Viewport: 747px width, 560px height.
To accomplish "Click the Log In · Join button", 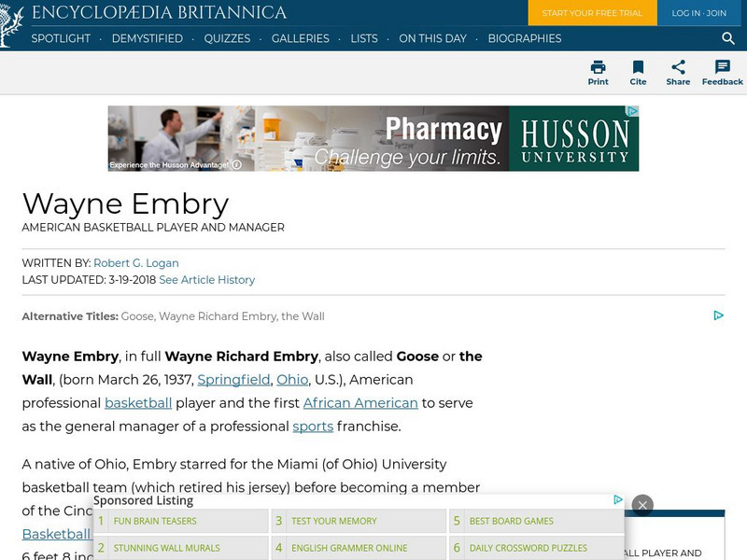I will (x=698, y=13).
